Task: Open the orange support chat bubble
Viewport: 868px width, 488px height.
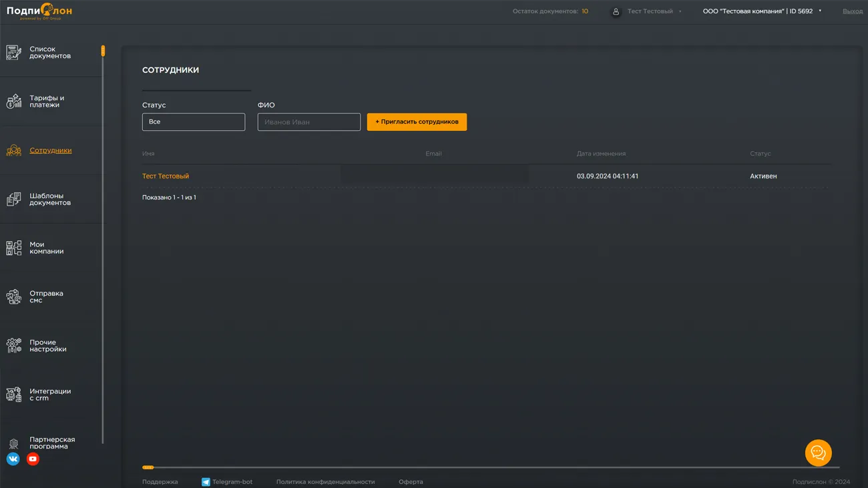Action: point(818,453)
